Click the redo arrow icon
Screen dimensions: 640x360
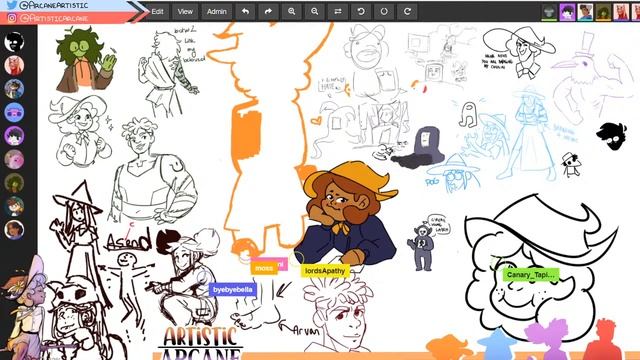[x=268, y=11]
